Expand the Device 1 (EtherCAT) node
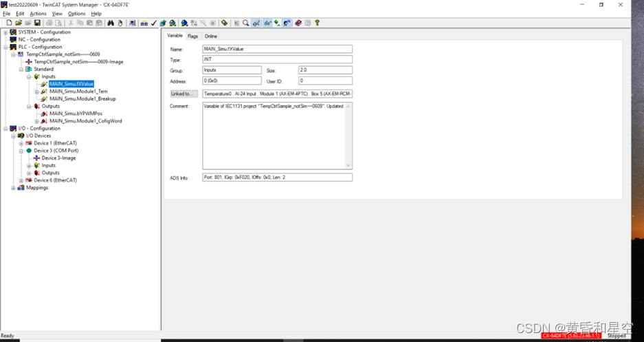The height and width of the screenshot is (342, 644). [21, 143]
